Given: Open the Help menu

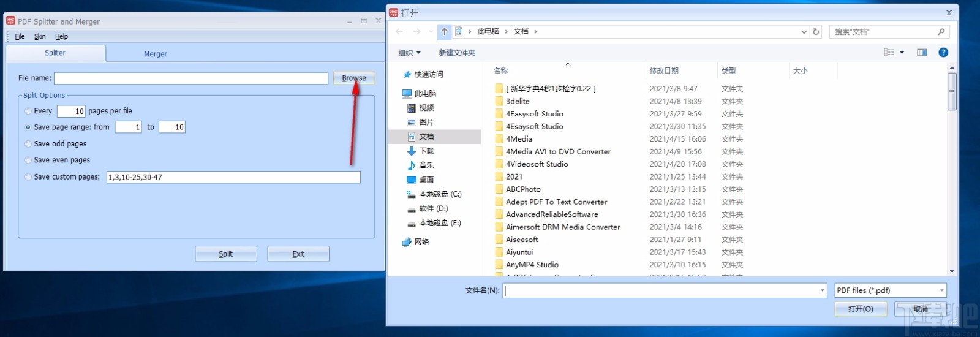Looking at the screenshot, I should coord(61,36).
